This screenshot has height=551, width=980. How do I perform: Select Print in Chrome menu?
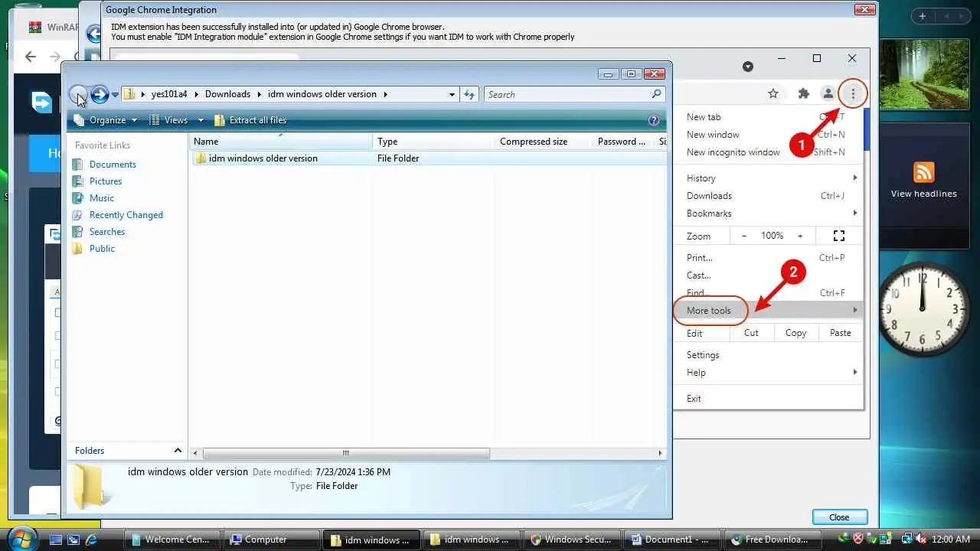[769, 258]
